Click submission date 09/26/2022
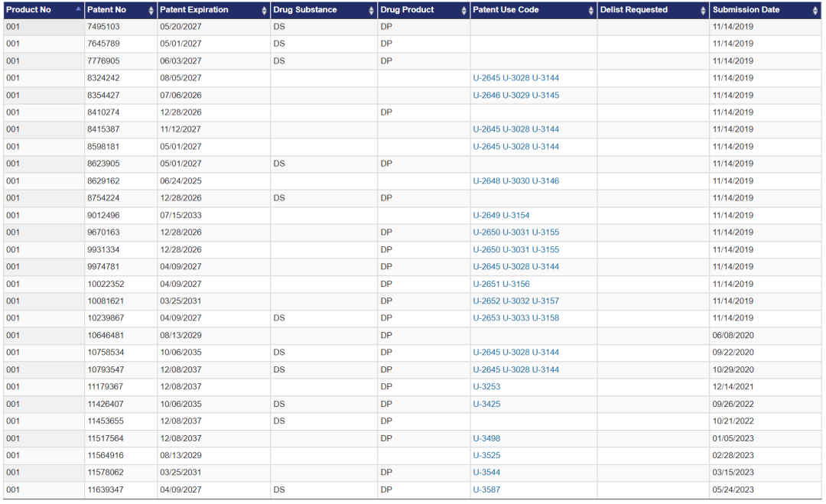The width and height of the screenshot is (826, 504). (x=733, y=404)
